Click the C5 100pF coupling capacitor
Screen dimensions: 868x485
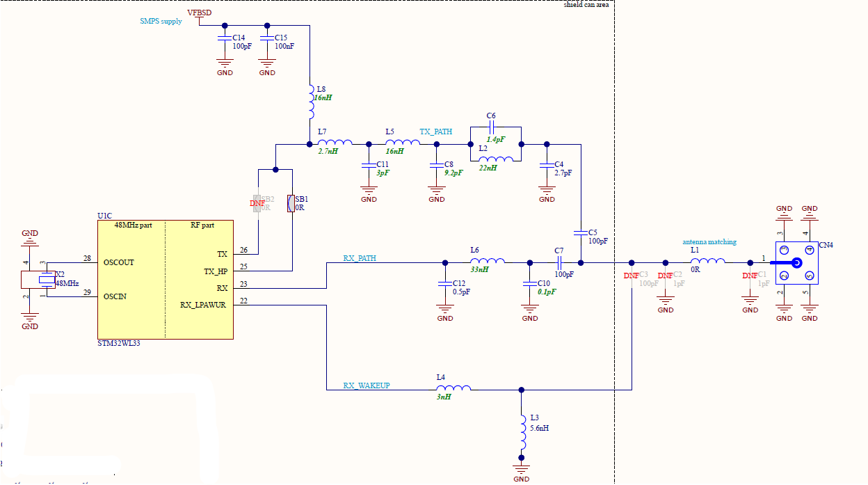click(x=581, y=232)
